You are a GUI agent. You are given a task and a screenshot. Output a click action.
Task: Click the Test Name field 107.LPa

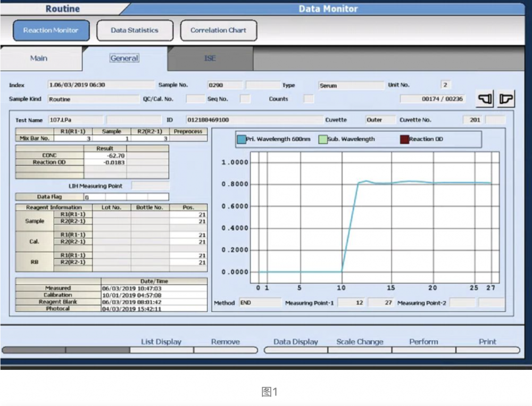click(x=75, y=120)
